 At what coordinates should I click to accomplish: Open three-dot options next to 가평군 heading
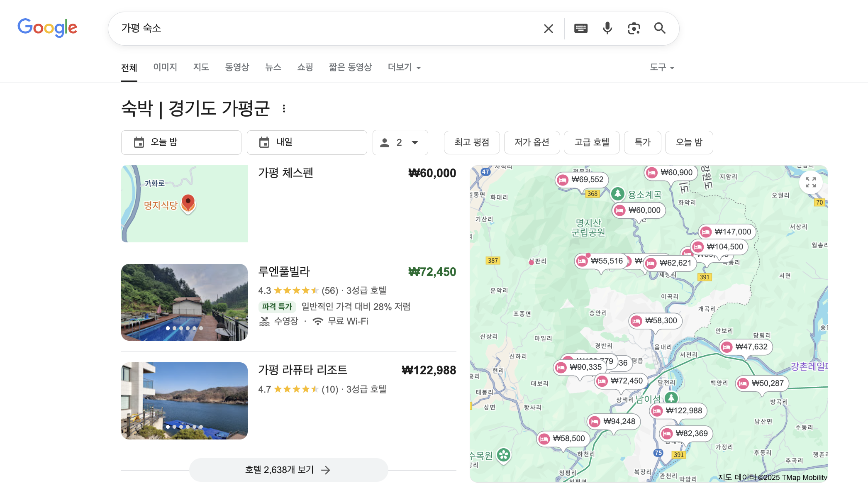(x=284, y=109)
